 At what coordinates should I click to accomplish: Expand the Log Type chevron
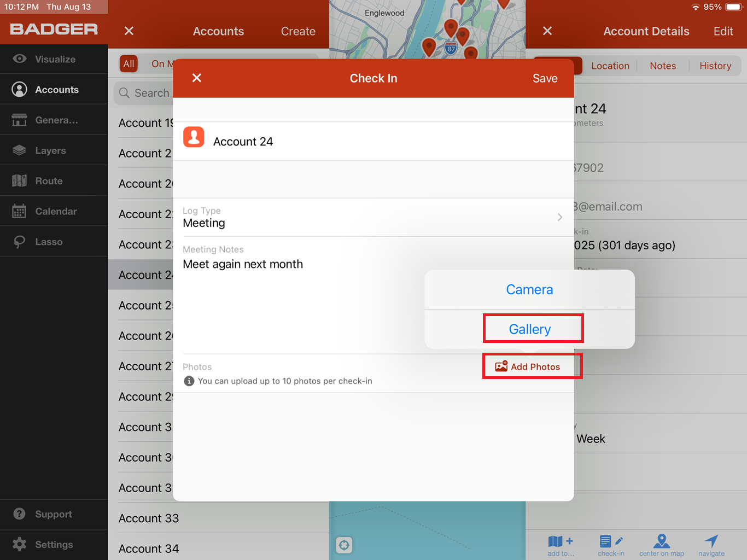click(560, 217)
